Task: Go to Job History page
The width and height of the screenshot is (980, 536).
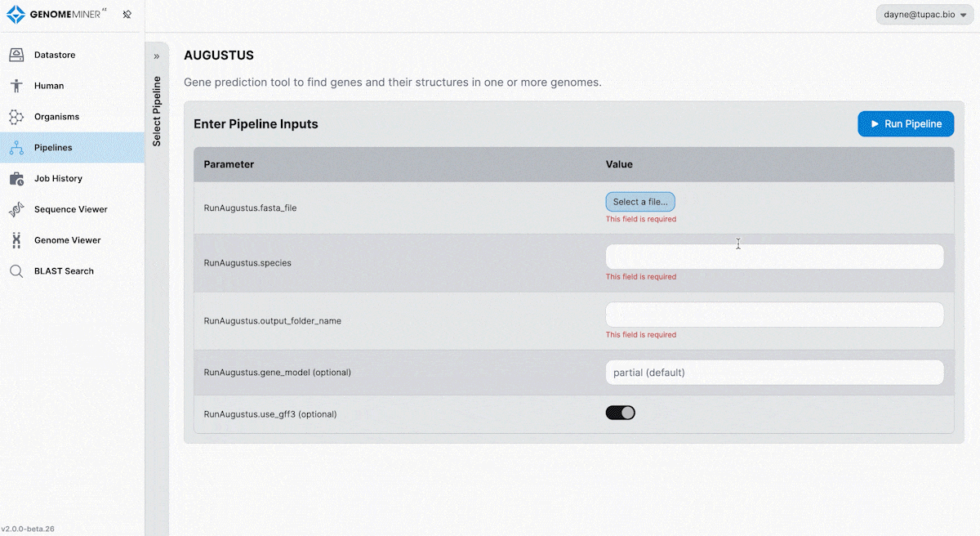Action: (58, 178)
